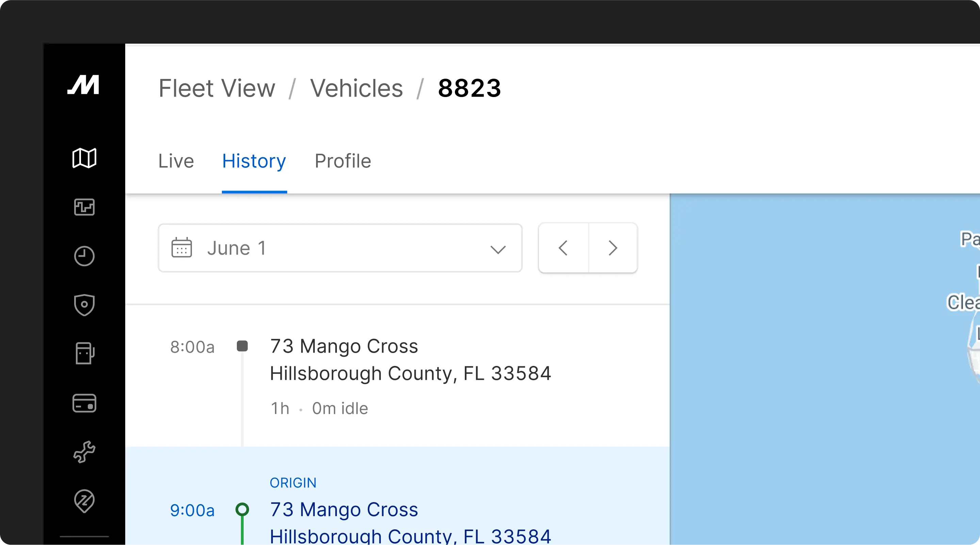The width and height of the screenshot is (980, 545).
Task: Open the dashboard chart sidebar icon
Action: click(84, 207)
